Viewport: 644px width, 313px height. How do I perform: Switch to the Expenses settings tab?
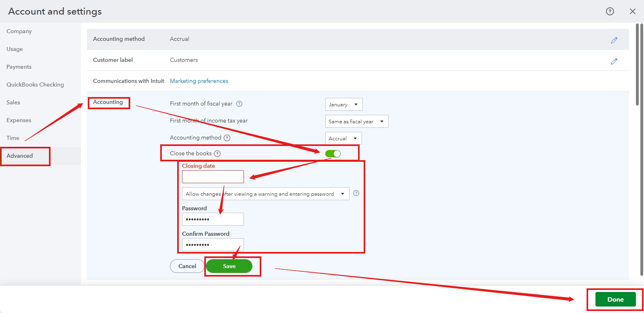[x=19, y=120]
